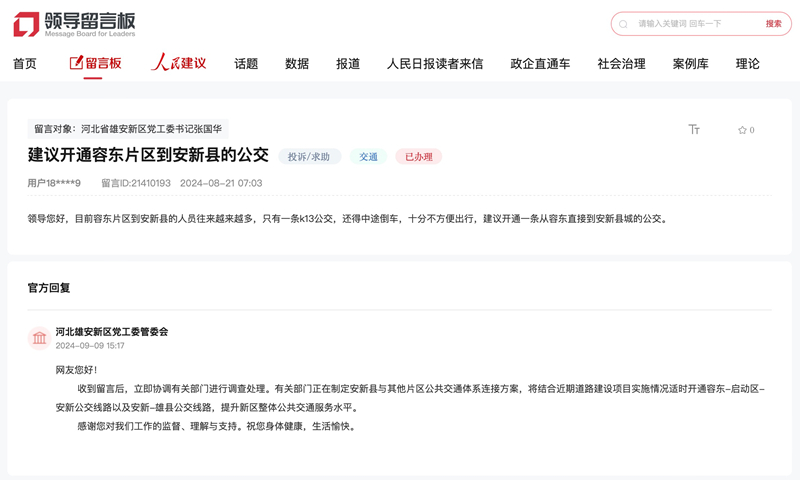This screenshot has height=480, width=800.
Task: Click the 投诉/求助 tag
Action: (309, 157)
